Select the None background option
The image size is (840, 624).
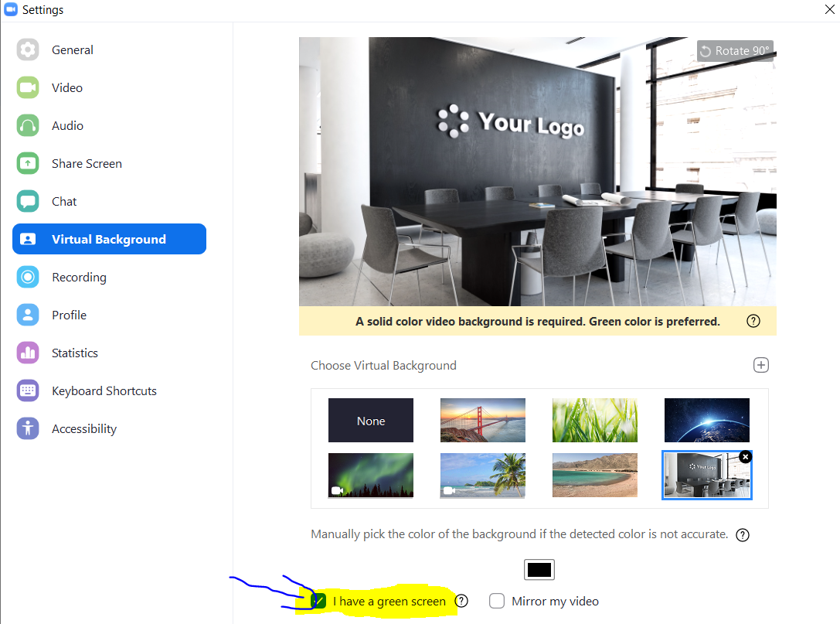[x=371, y=421]
